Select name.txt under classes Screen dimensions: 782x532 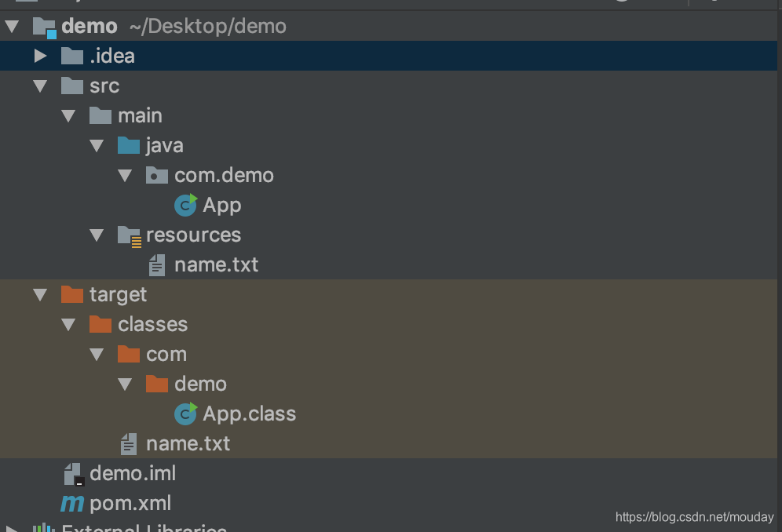pos(188,444)
